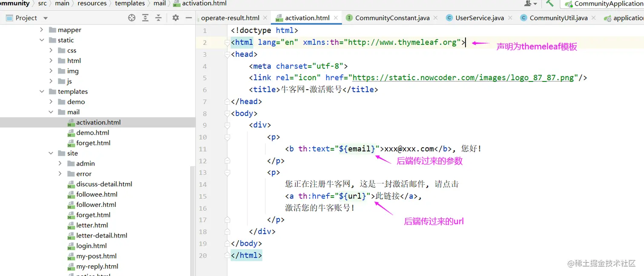This screenshot has height=276, width=644.
Task: Select letter-detail.html file
Action: (x=101, y=235)
